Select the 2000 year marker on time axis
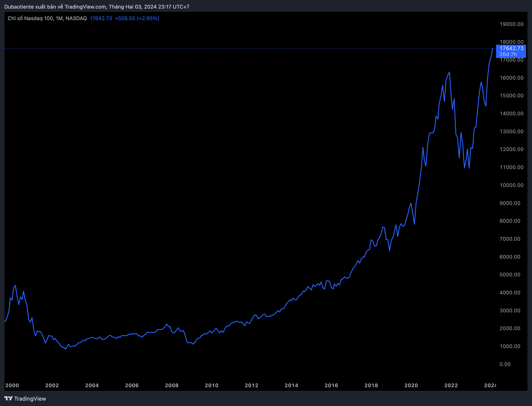The image size is (532, 406). tap(12, 385)
